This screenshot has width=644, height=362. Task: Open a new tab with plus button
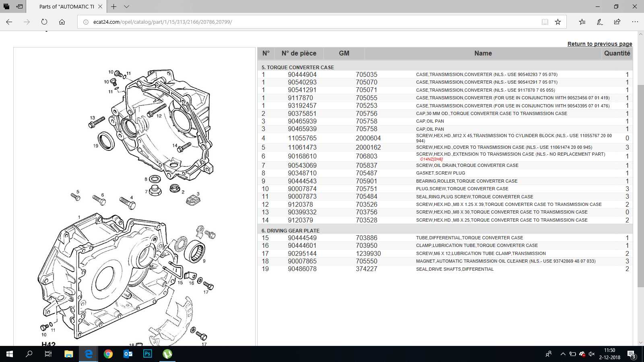click(x=114, y=6)
